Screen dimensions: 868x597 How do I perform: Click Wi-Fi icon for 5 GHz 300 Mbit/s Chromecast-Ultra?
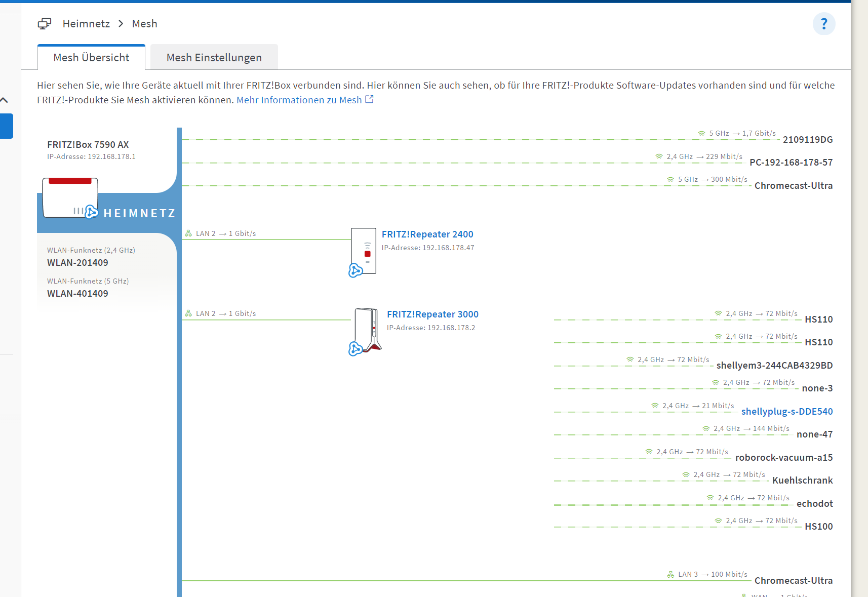[670, 179]
